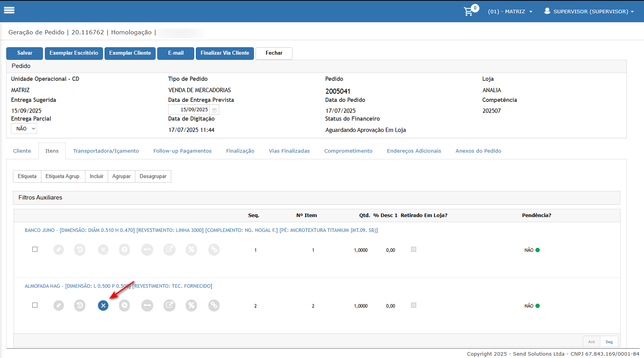Click the blue X cancel icon for ALMOFADA HAG
The width and height of the screenshot is (644, 358).
coord(103,306)
